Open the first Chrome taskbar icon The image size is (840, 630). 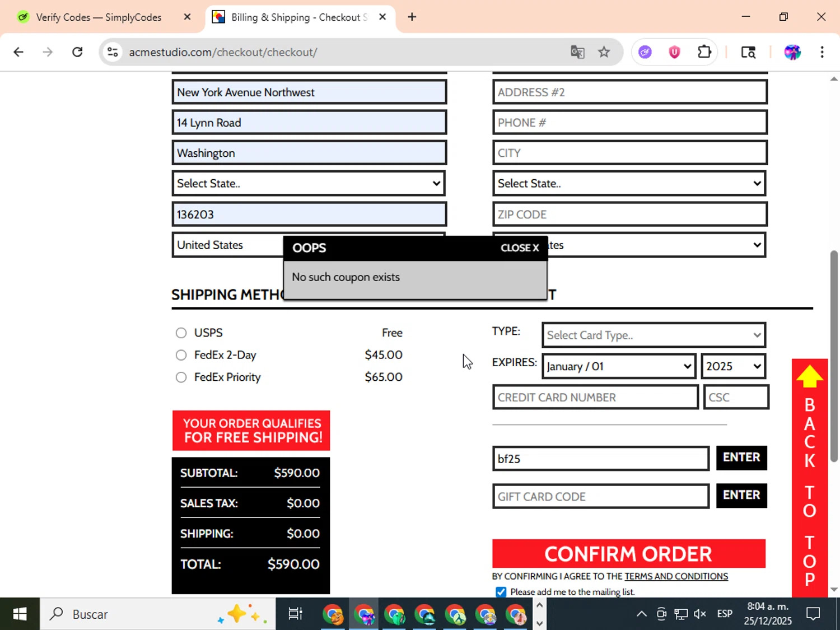coord(333,614)
